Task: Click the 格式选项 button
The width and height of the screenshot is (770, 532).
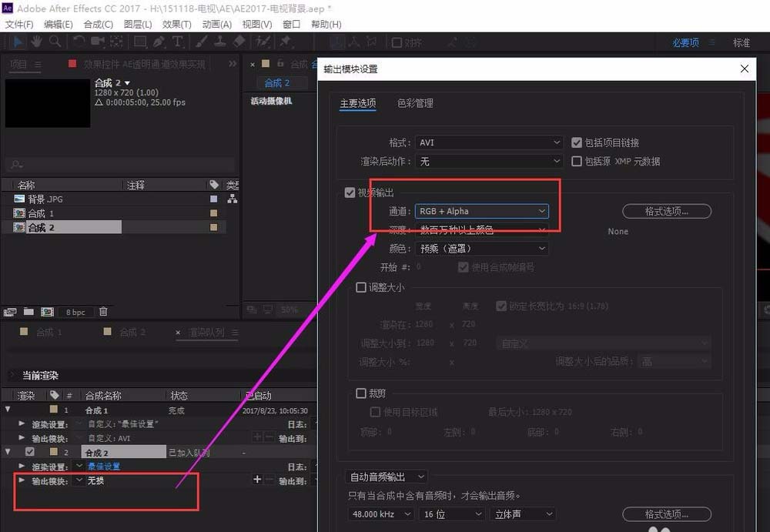Action: [667, 211]
